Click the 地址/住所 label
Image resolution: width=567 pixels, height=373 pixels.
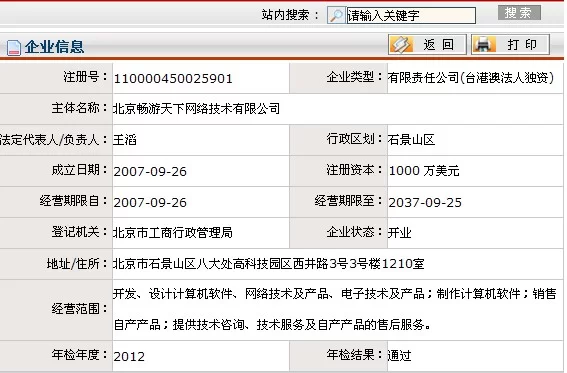(77, 263)
